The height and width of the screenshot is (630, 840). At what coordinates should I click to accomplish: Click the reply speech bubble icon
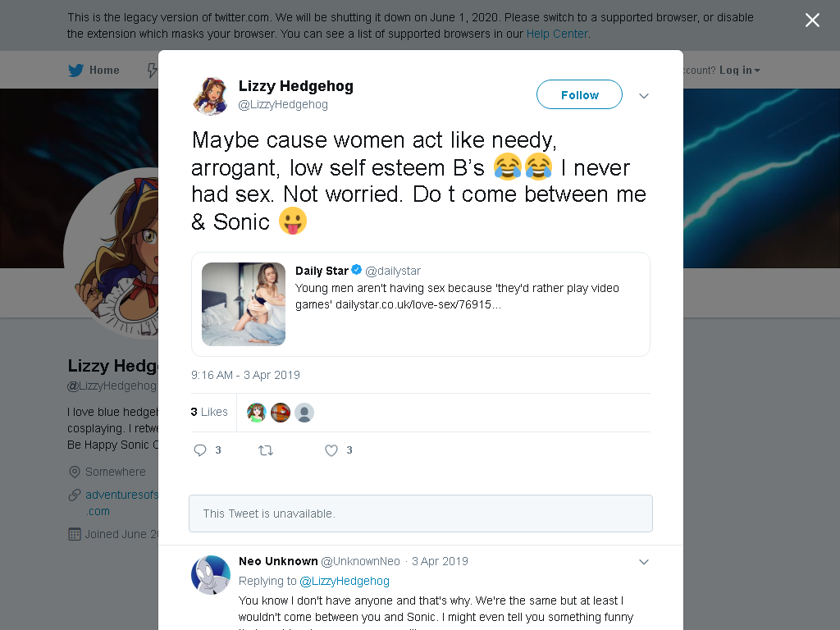[200, 450]
